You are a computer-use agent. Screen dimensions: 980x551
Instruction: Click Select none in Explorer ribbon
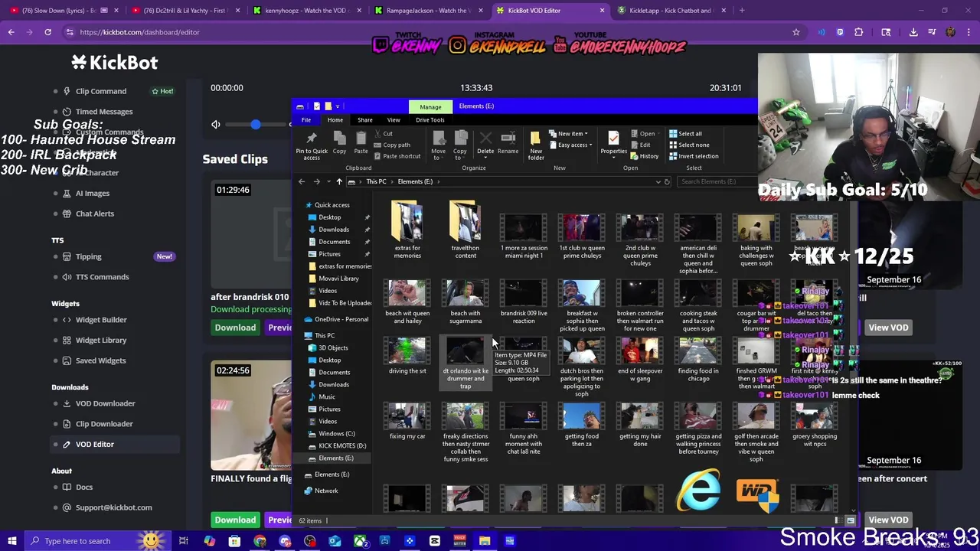pyautogui.click(x=688, y=145)
